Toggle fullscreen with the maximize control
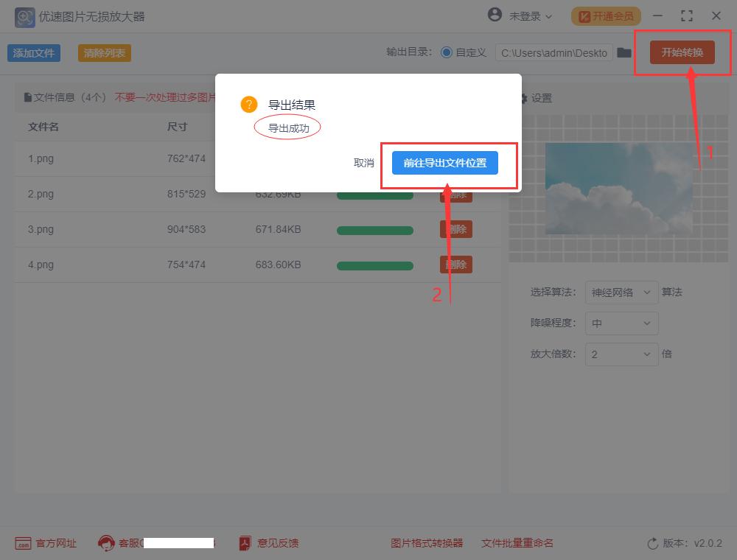The image size is (737, 560). tap(687, 15)
